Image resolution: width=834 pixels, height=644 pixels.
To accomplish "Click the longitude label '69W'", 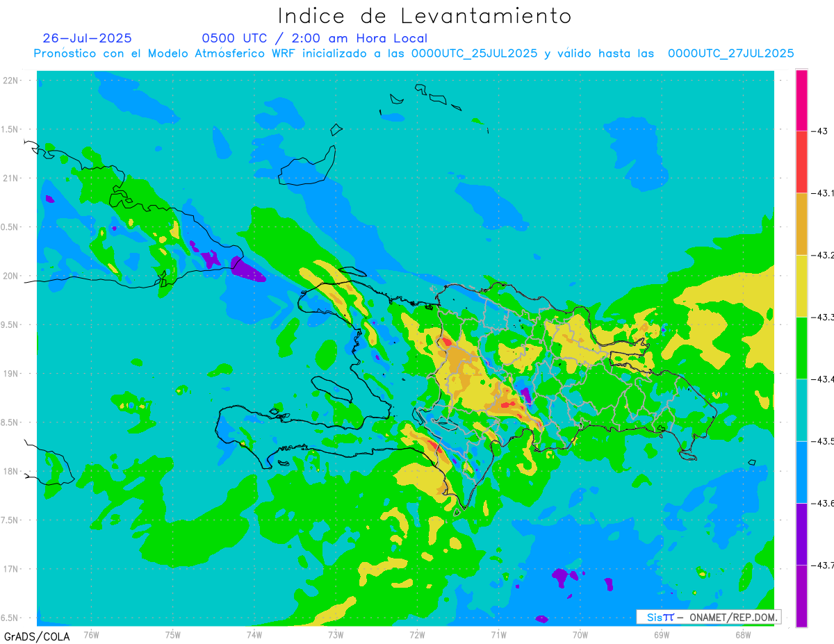I will (x=662, y=634).
